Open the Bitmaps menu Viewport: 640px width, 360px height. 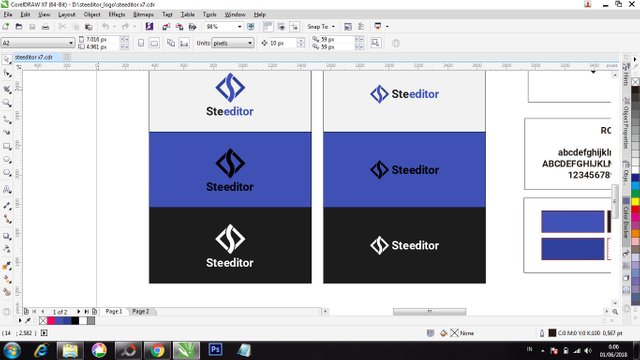[143, 14]
